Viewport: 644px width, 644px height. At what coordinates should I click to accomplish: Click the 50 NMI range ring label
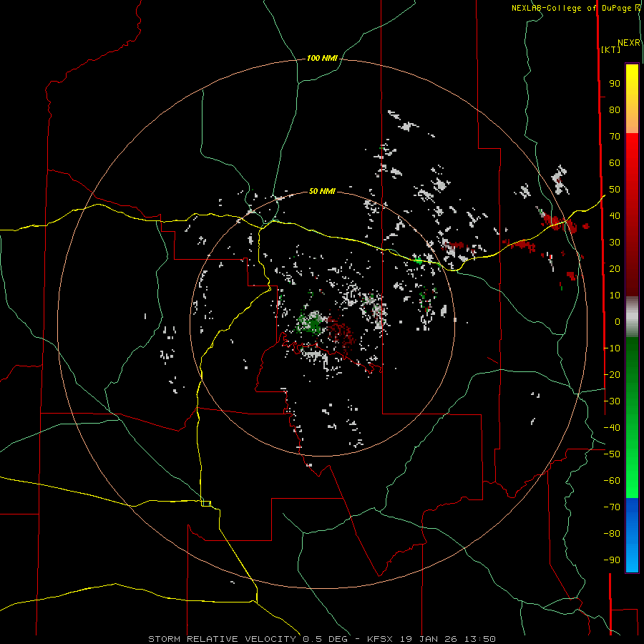tap(322, 191)
